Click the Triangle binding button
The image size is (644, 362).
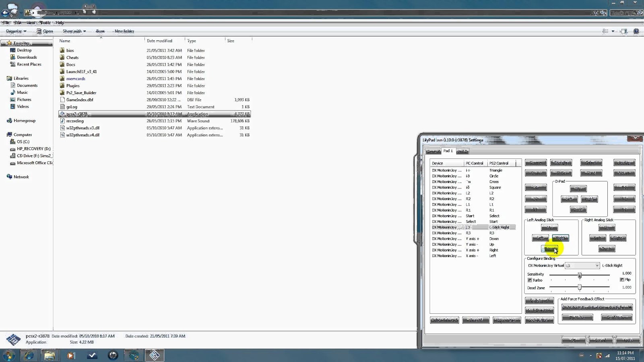[x=561, y=163]
